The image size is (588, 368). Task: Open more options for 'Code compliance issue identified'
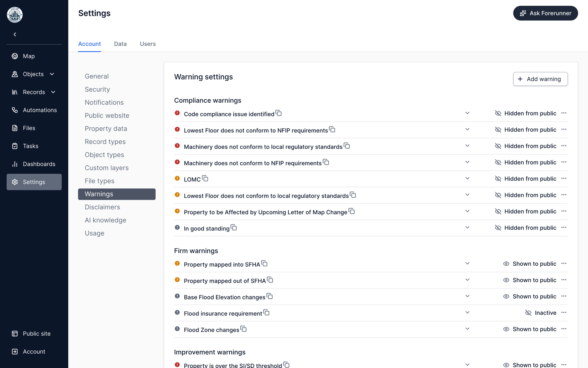tap(564, 113)
